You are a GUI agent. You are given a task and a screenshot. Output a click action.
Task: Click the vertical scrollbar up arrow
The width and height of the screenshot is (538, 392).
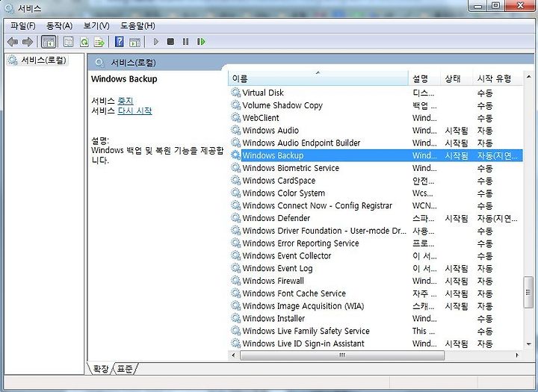[528, 77]
